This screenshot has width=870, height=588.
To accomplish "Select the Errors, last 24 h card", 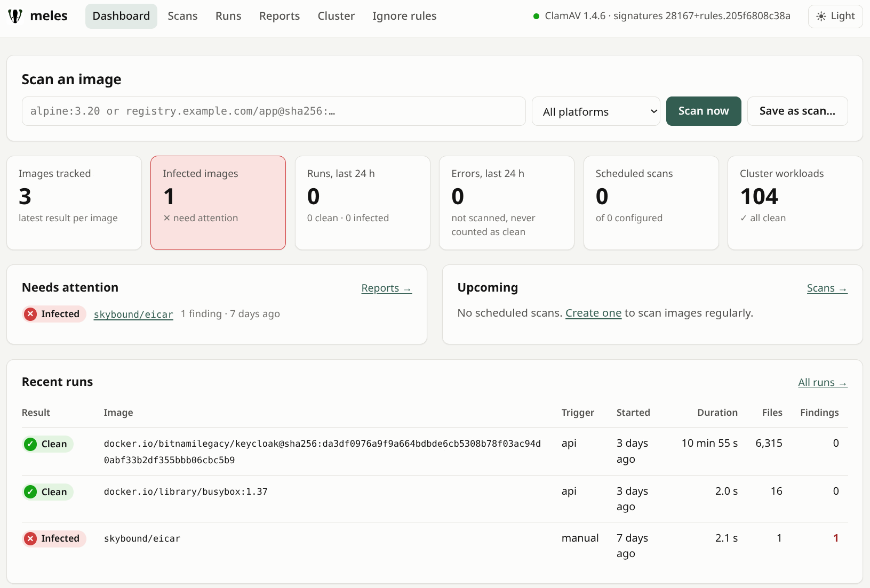I will (507, 203).
